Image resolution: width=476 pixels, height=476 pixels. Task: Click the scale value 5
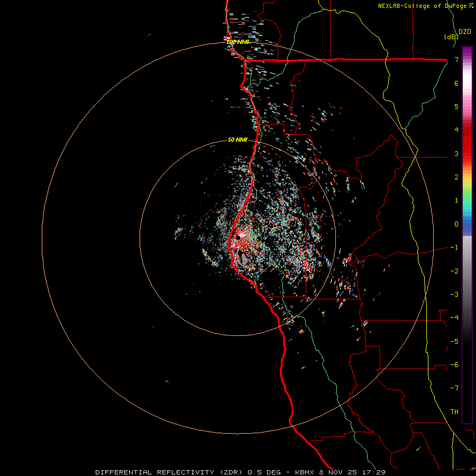[456, 106]
